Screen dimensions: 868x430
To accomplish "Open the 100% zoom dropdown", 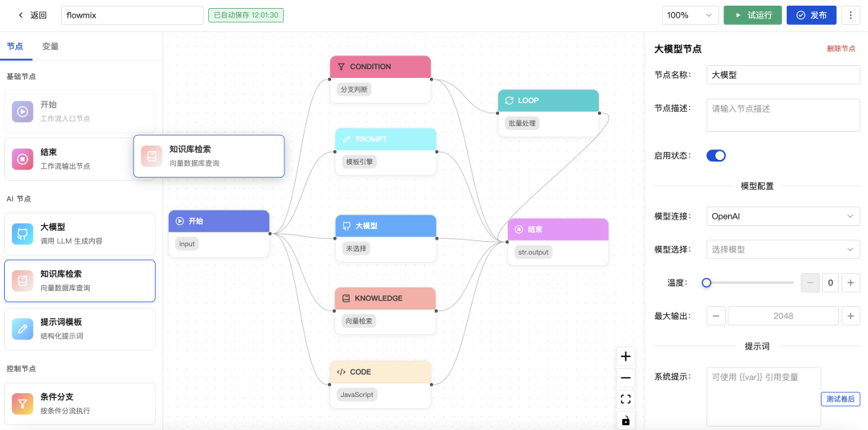I will coord(690,15).
